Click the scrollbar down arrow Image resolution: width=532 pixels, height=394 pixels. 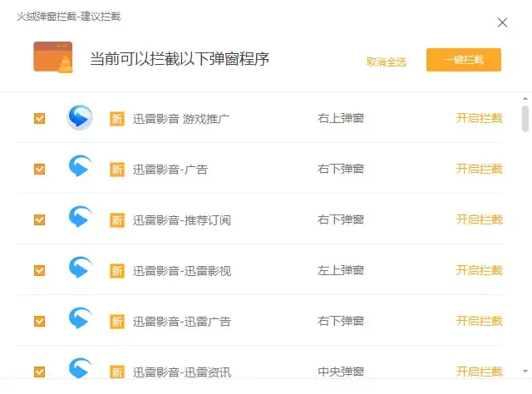525,372
